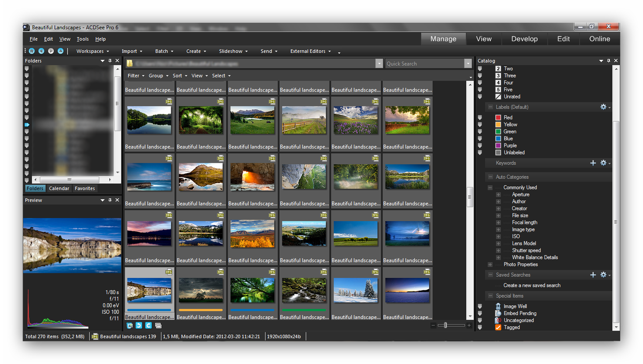
Task: Switch to the Favorites tab
Action: tap(85, 188)
